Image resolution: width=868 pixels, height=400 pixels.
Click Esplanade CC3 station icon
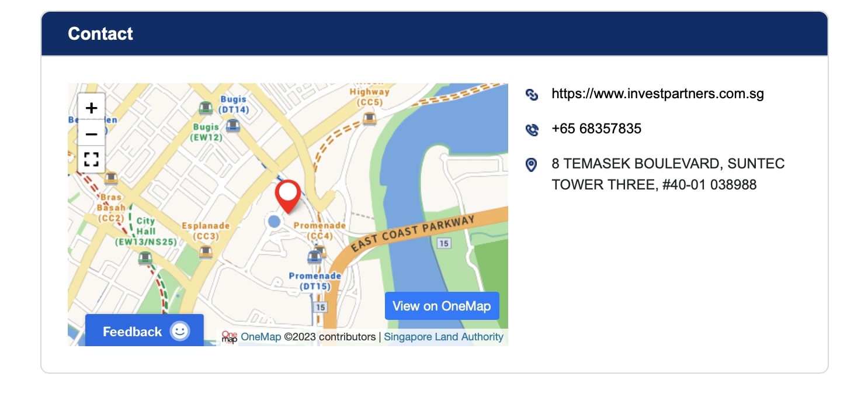pos(206,252)
